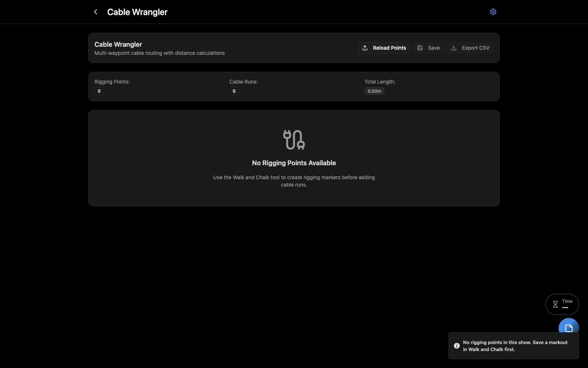Open the Time hourglass widget
This screenshot has height=368, width=588.
click(562, 304)
